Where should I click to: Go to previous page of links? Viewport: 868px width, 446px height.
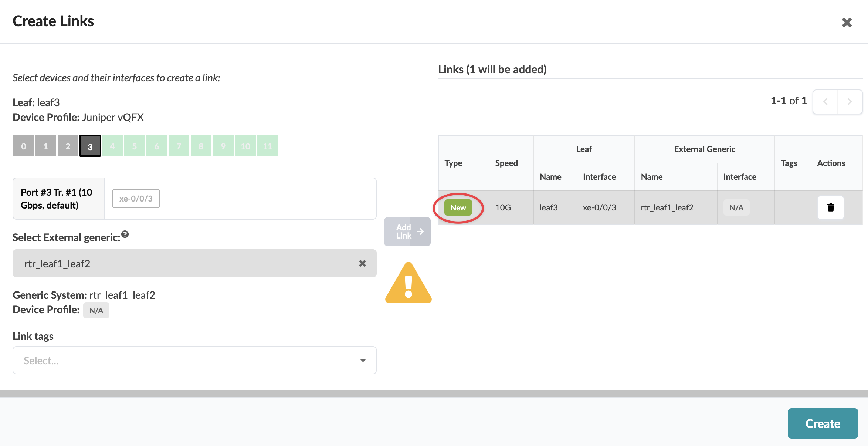[825, 101]
